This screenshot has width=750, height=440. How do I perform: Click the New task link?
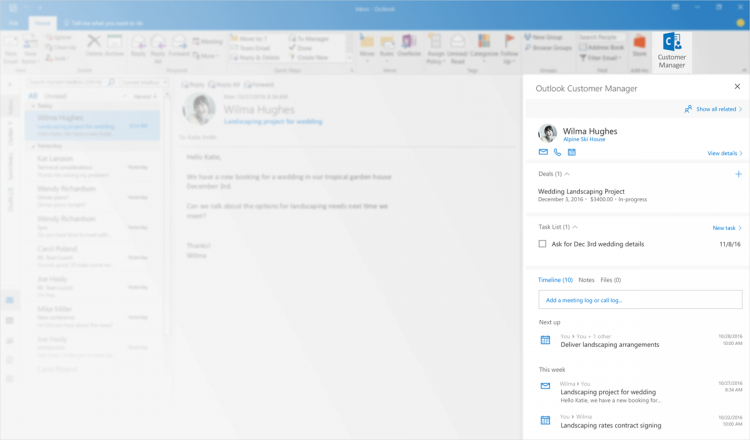coord(727,228)
